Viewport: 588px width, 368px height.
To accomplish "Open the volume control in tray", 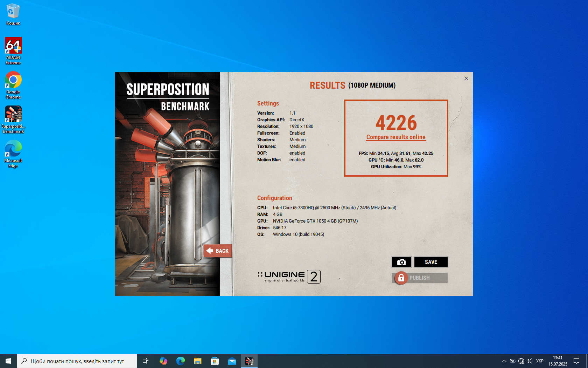I will click(x=530, y=361).
